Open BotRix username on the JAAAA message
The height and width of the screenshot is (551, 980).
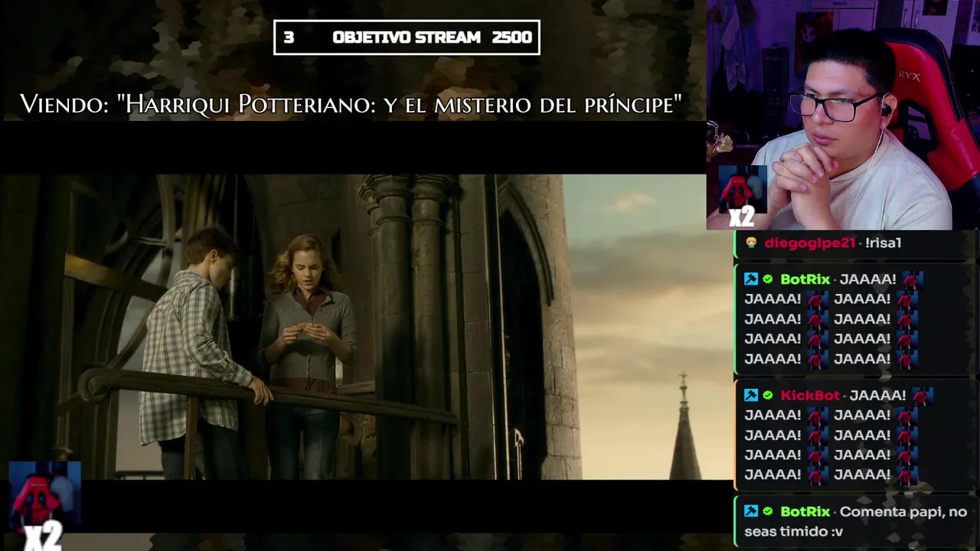[805, 279]
